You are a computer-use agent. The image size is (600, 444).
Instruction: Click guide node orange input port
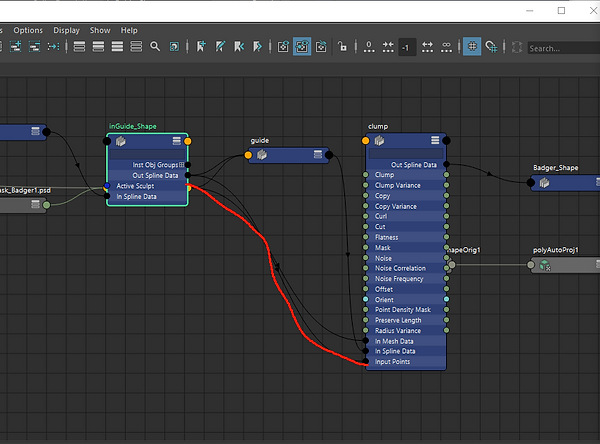click(248, 155)
